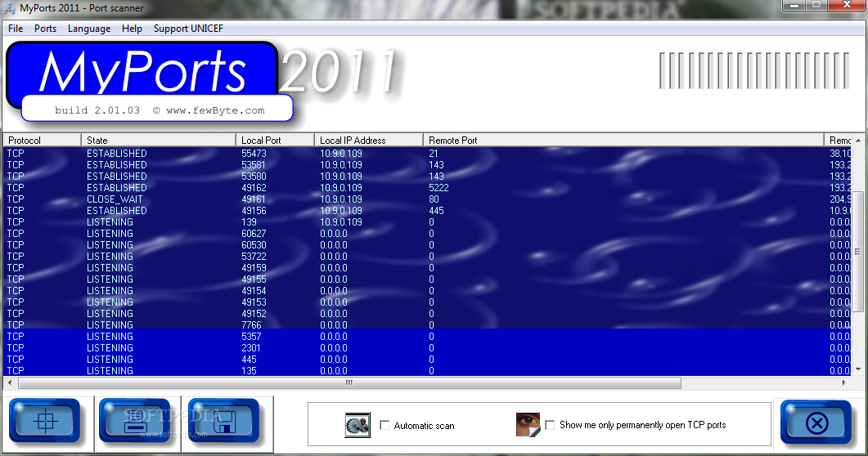This screenshot has width=868, height=456.
Task: Click IP 10.9.0.109 in port 49161 row
Action: (x=341, y=199)
